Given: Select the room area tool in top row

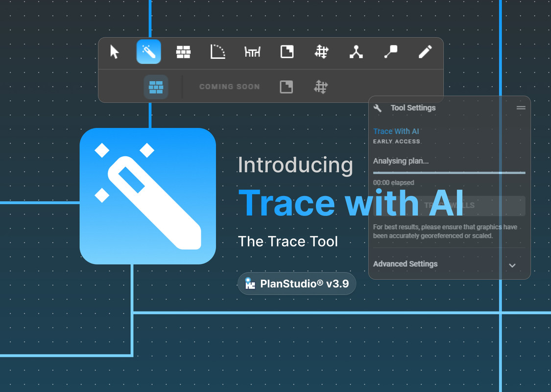Looking at the screenshot, I should pyautogui.click(x=287, y=51).
